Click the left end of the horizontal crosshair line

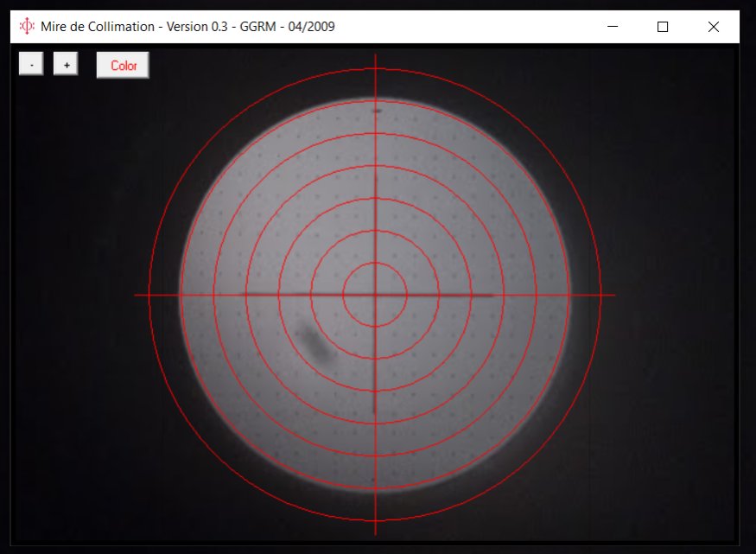point(137,295)
